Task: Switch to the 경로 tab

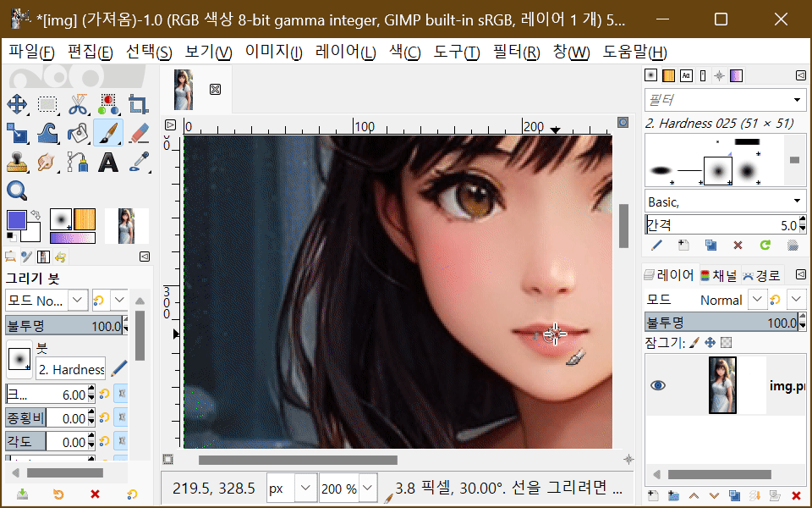Action: (x=761, y=275)
